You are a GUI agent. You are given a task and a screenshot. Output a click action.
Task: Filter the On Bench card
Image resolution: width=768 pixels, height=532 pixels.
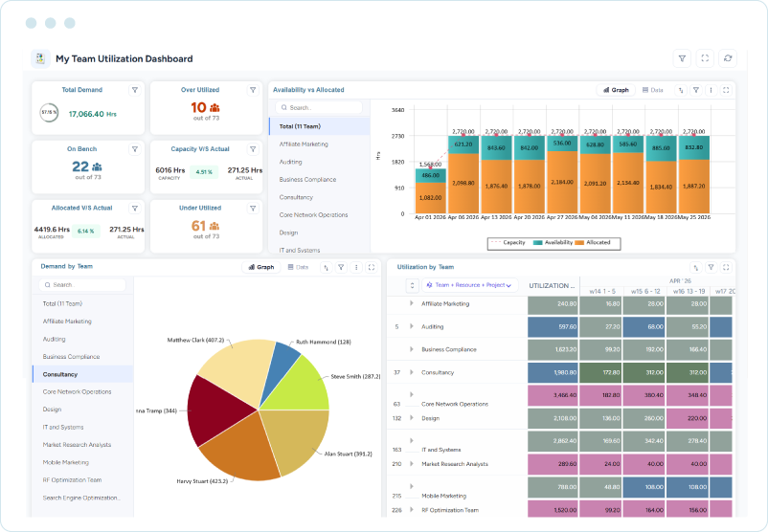[x=135, y=149]
